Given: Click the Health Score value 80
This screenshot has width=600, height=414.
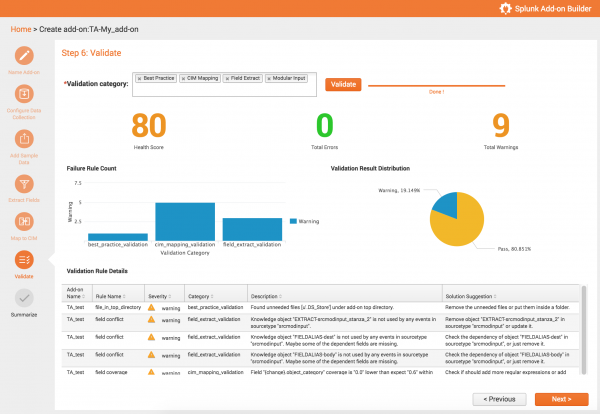Looking at the screenshot, I should coord(149,126).
